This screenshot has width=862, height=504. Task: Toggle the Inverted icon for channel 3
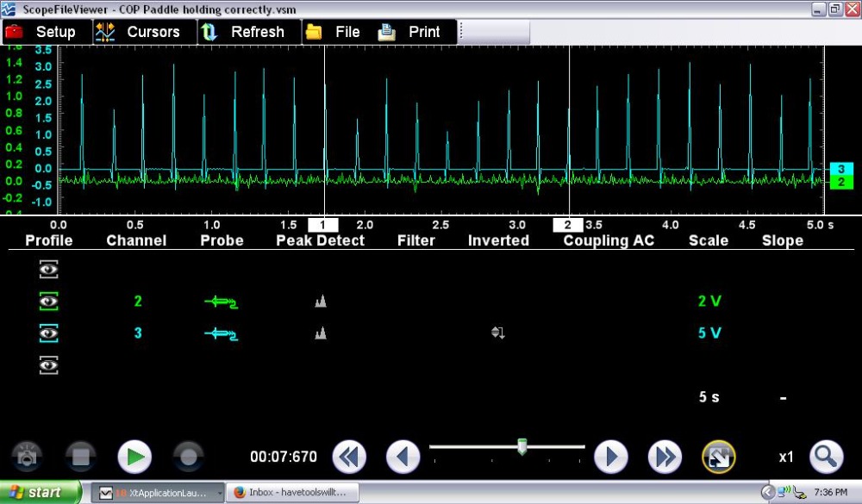pyautogui.click(x=498, y=333)
